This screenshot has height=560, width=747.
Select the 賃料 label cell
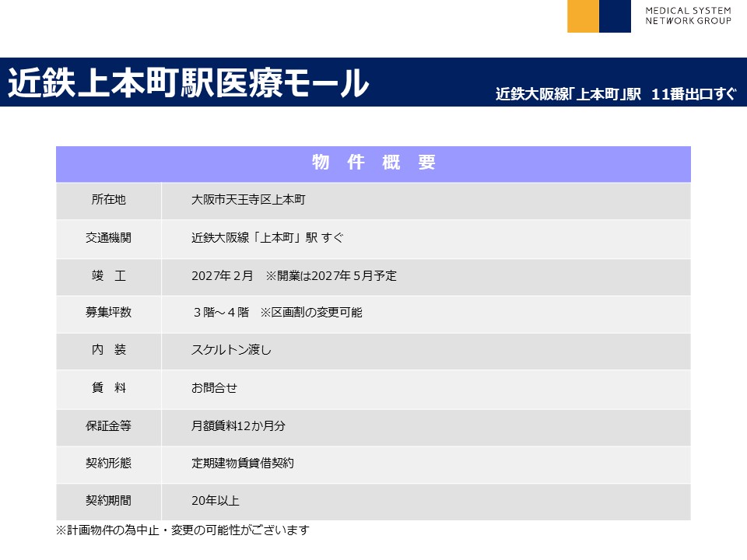click(108, 388)
